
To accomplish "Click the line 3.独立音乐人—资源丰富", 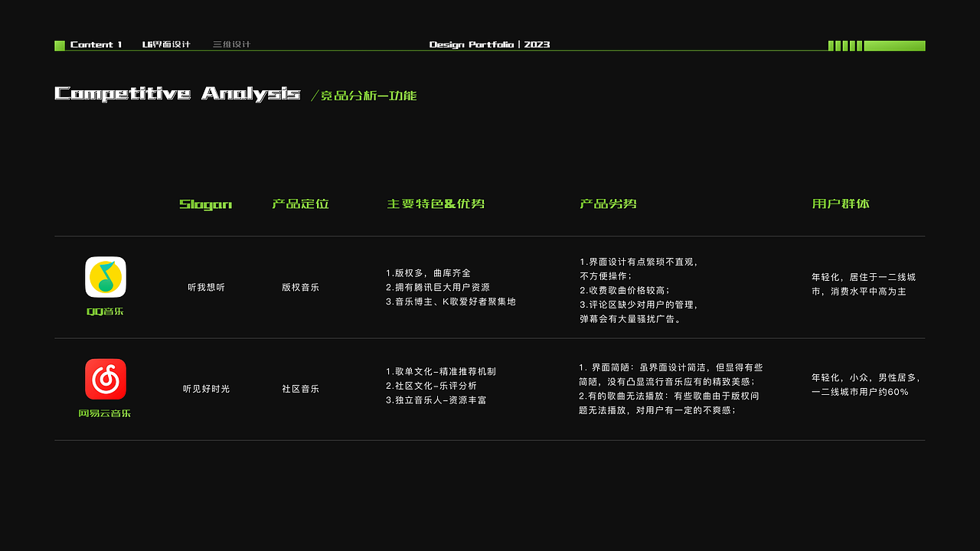I will click(x=436, y=401).
